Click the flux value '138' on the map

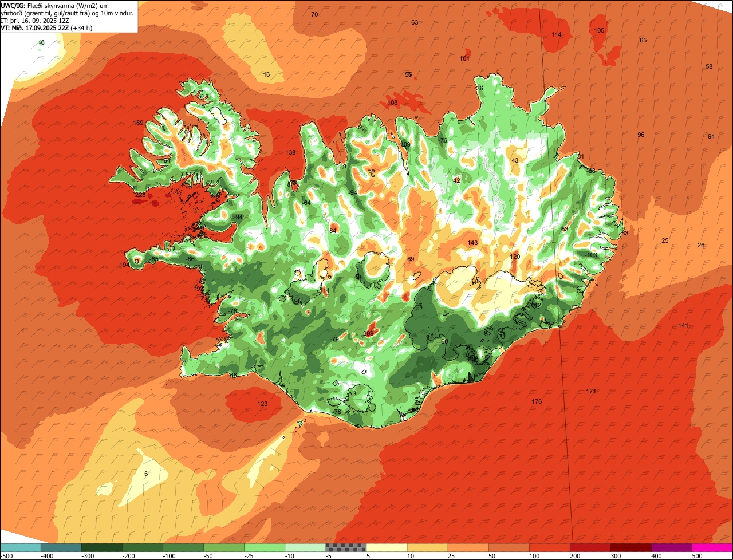tap(290, 152)
